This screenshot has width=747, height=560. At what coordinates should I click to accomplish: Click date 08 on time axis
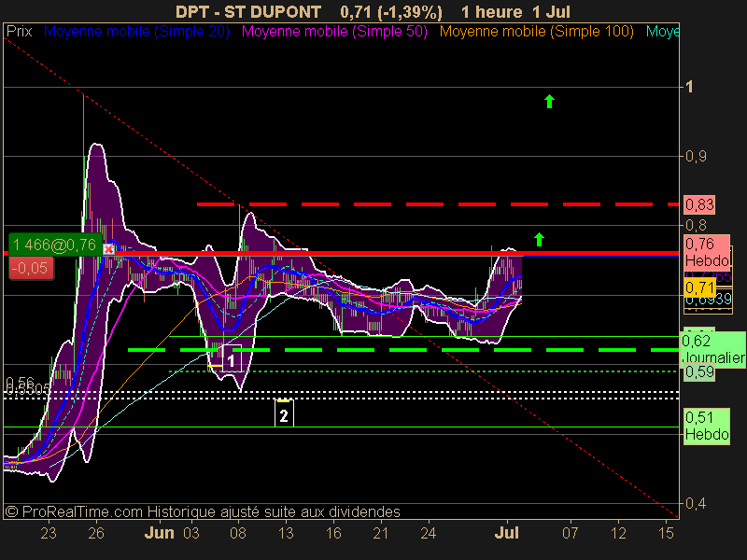(238, 533)
